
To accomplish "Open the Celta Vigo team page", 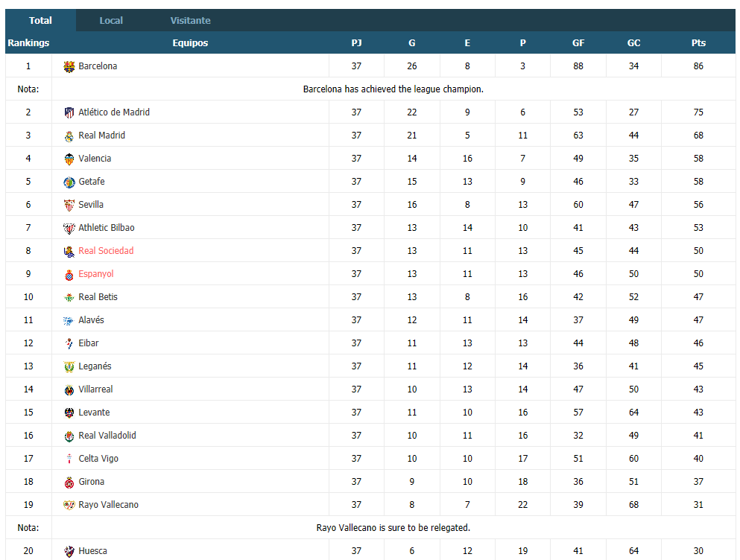I will coord(98,459).
